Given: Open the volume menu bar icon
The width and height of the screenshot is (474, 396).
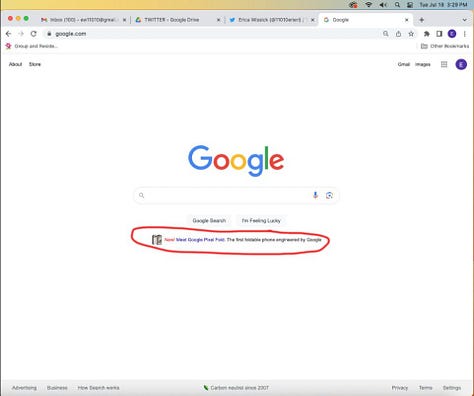Looking at the screenshot, I should point(383,5).
